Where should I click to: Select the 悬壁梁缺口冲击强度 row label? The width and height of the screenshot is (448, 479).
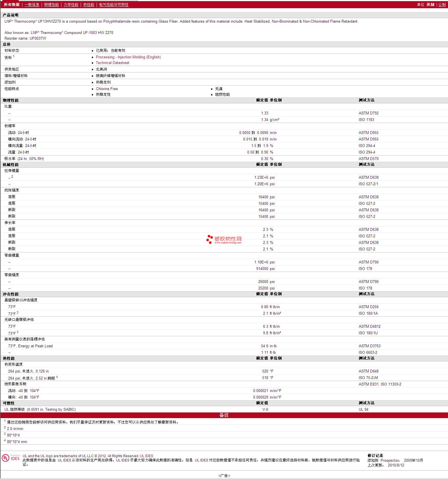(x=21, y=300)
